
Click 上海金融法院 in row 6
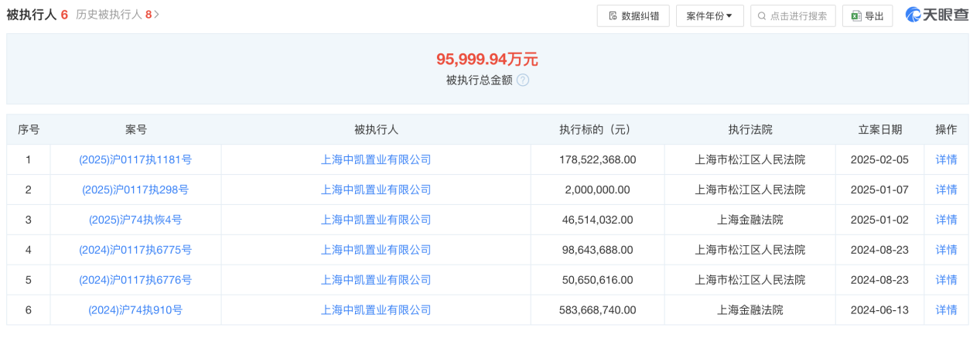[750, 310]
